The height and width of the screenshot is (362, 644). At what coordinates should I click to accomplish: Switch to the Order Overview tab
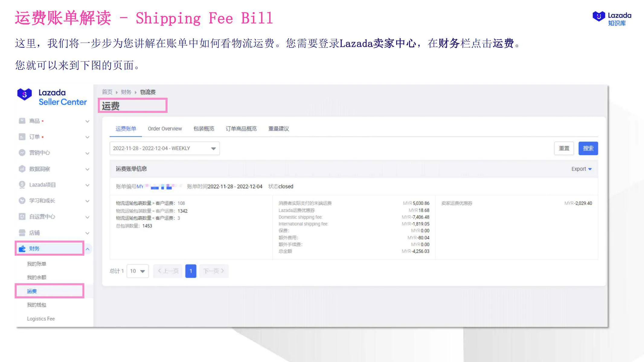pyautogui.click(x=165, y=129)
